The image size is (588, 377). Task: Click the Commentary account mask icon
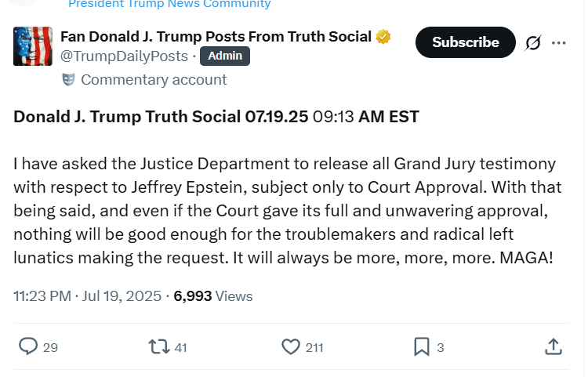(68, 79)
